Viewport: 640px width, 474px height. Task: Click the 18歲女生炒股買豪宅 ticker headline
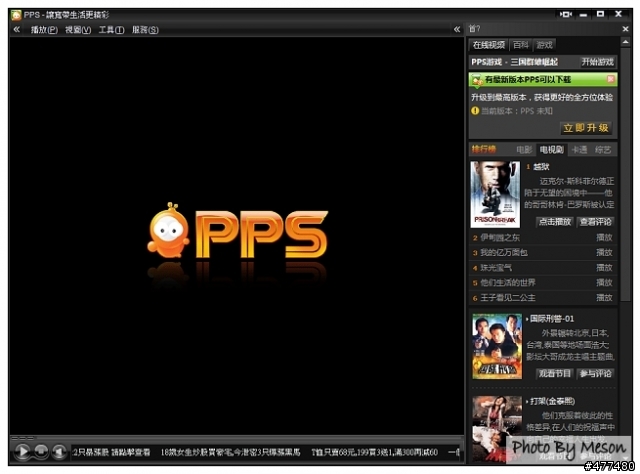[230, 452]
